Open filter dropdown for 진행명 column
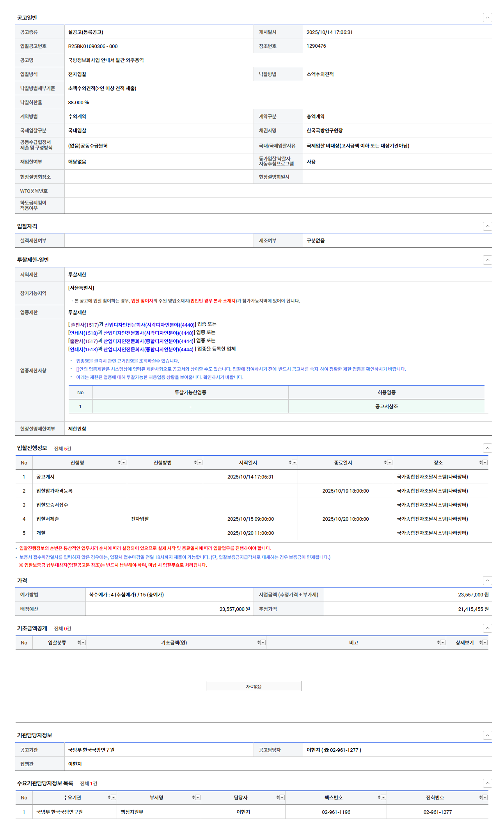This screenshot has width=504, height=840. pyautogui.click(x=124, y=463)
